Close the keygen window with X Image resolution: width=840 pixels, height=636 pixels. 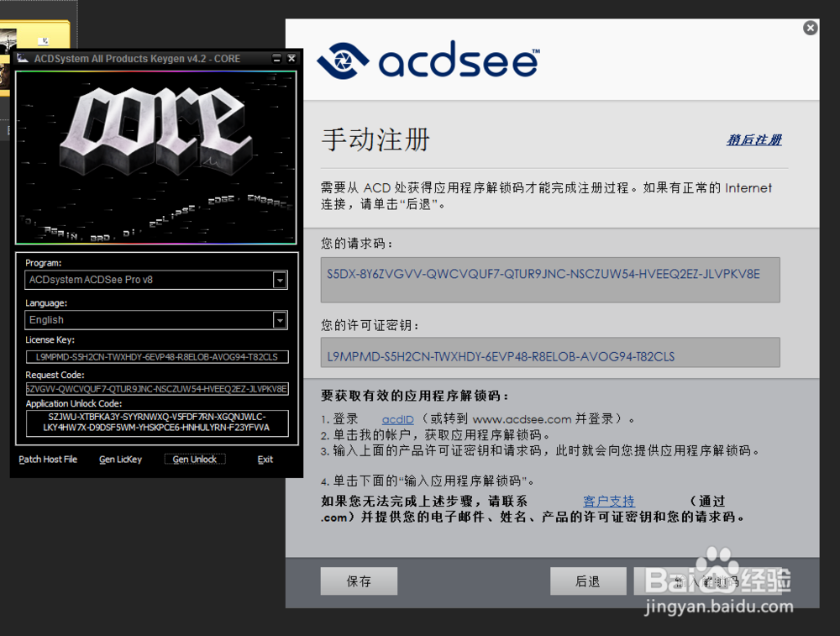[x=291, y=58]
